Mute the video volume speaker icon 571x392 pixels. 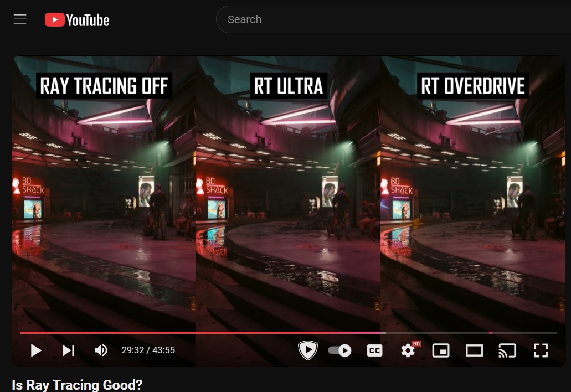coord(101,350)
